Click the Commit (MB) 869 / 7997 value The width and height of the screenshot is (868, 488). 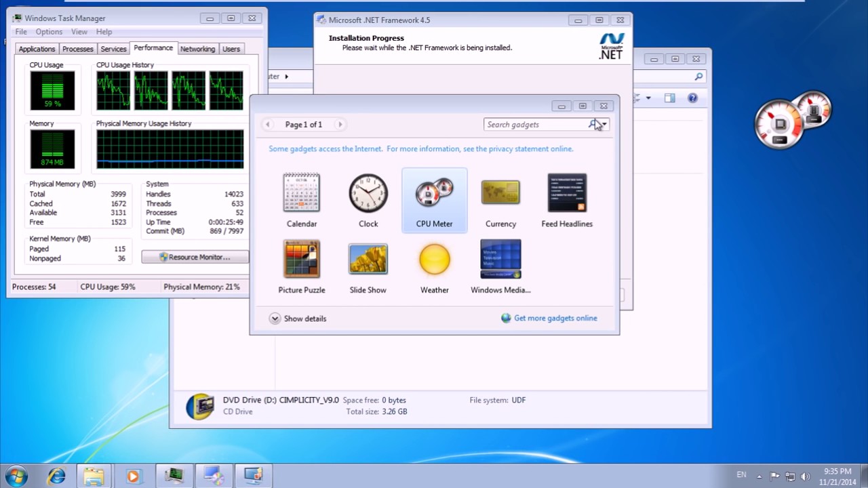(x=226, y=231)
